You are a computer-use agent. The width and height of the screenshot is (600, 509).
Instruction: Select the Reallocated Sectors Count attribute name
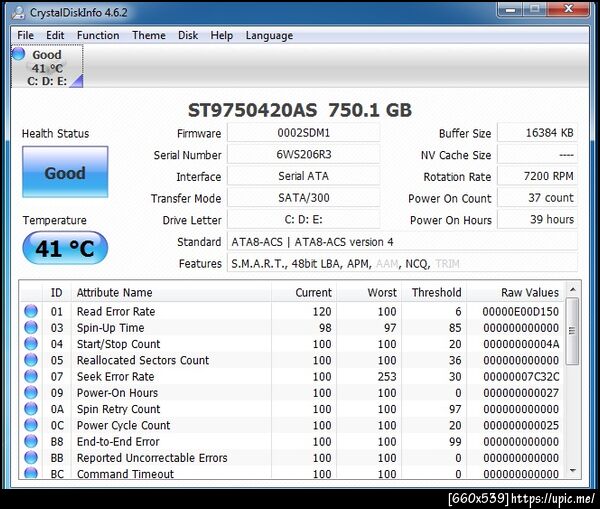143,360
